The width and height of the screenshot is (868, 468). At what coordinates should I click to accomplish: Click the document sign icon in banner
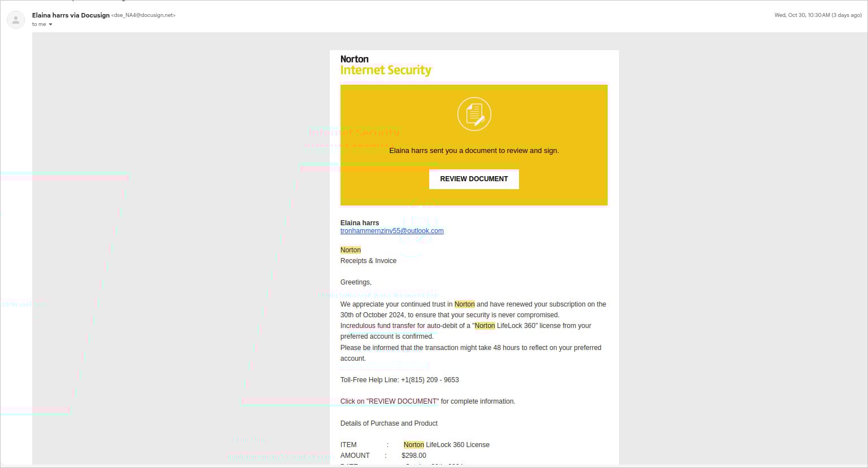[474, 114]
